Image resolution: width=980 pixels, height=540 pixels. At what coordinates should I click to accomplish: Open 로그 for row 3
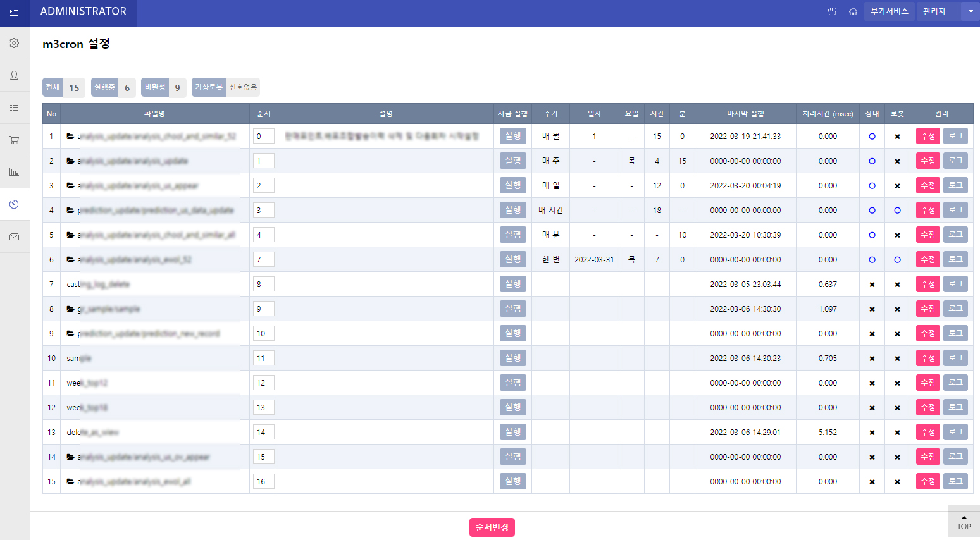tap(955, 185)
